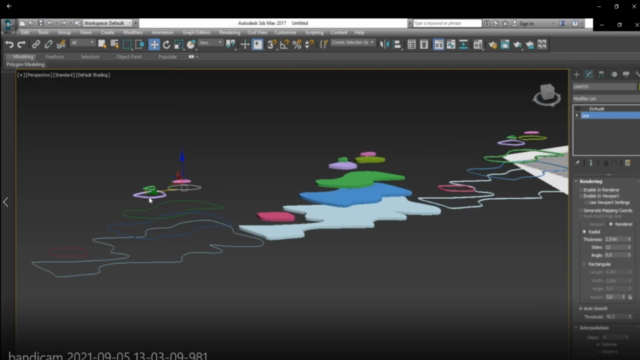Screen dimensions: 640x360
Task: Activate the Select and Link tool
Action: point(36,44)
